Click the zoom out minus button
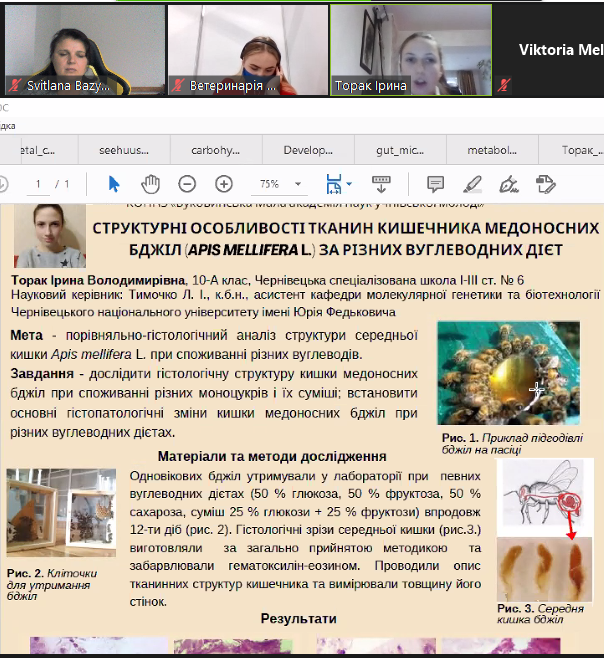Image resolution: width=604 pixels, height=658 pixels. (x=187, y=184)
